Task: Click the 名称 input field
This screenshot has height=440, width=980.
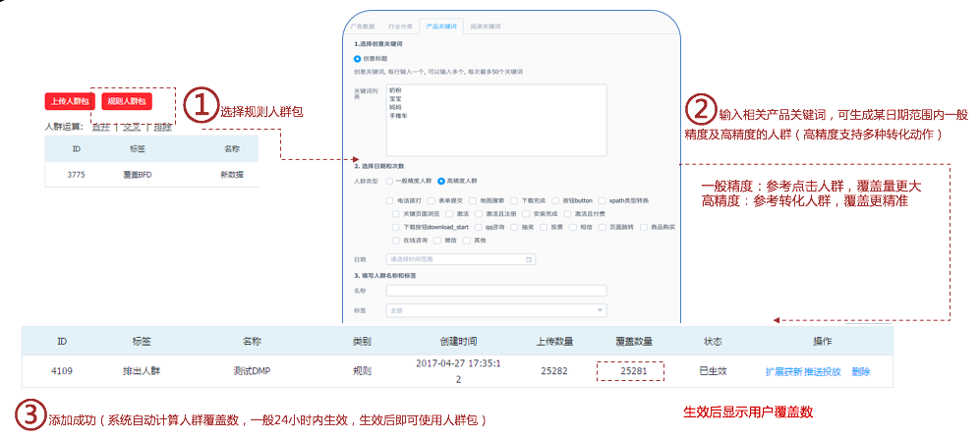Action: click(x=495, y=291)
